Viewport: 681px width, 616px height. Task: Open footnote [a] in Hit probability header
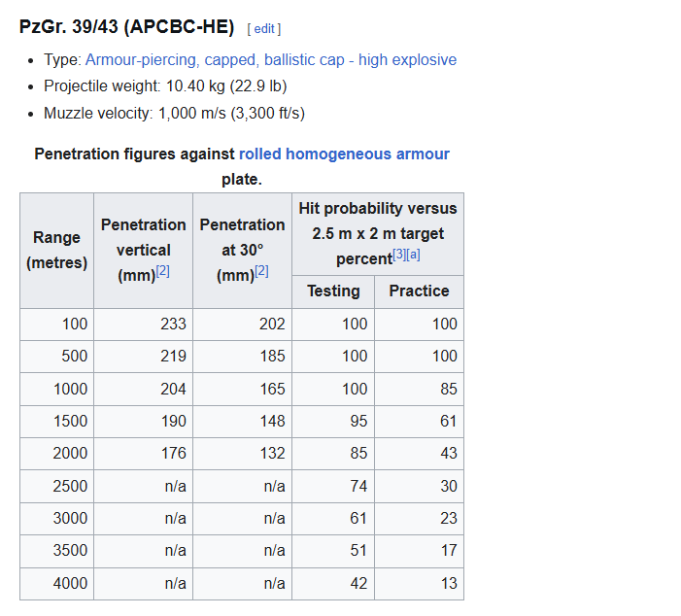(414, 256)
